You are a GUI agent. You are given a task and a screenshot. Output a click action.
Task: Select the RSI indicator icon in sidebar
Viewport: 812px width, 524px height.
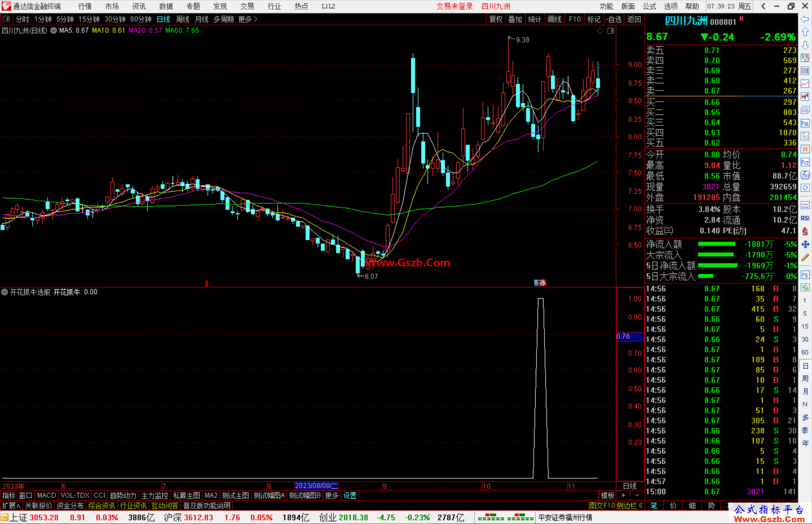805,218
